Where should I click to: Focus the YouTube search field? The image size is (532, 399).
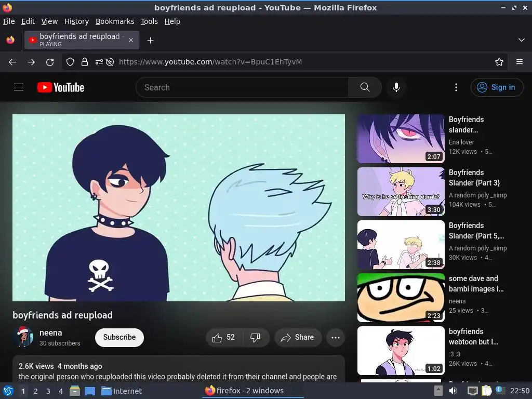click(242, 87)
